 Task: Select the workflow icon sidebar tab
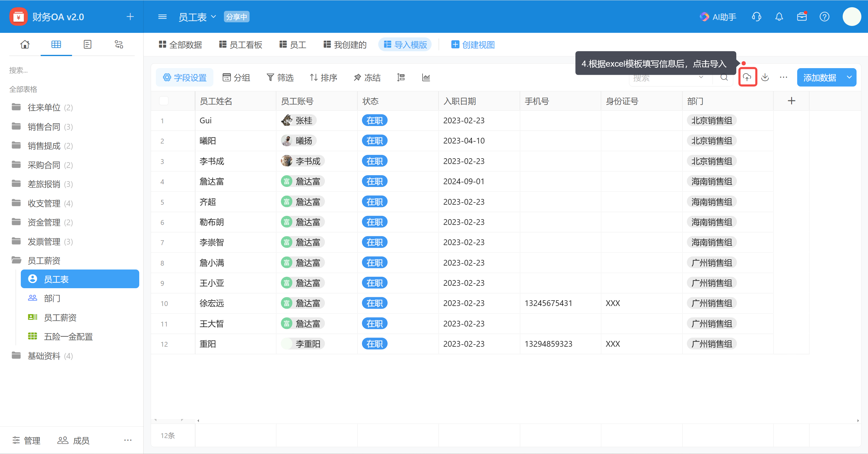click(x=119, y=44)
